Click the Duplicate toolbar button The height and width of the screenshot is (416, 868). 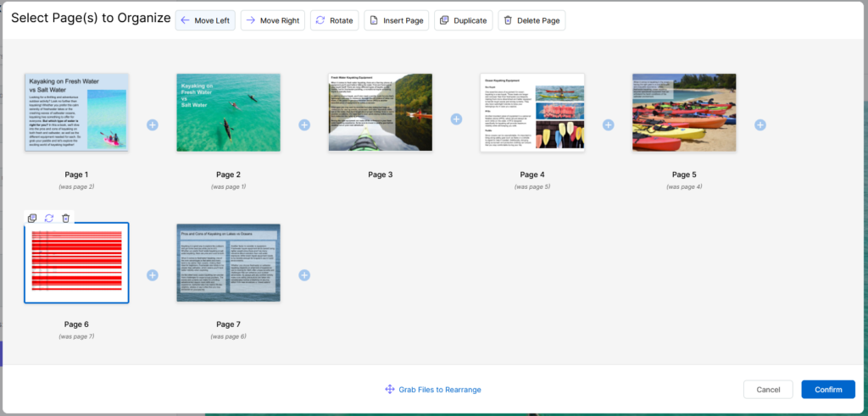pyautogui.click(x=464, y=20)
